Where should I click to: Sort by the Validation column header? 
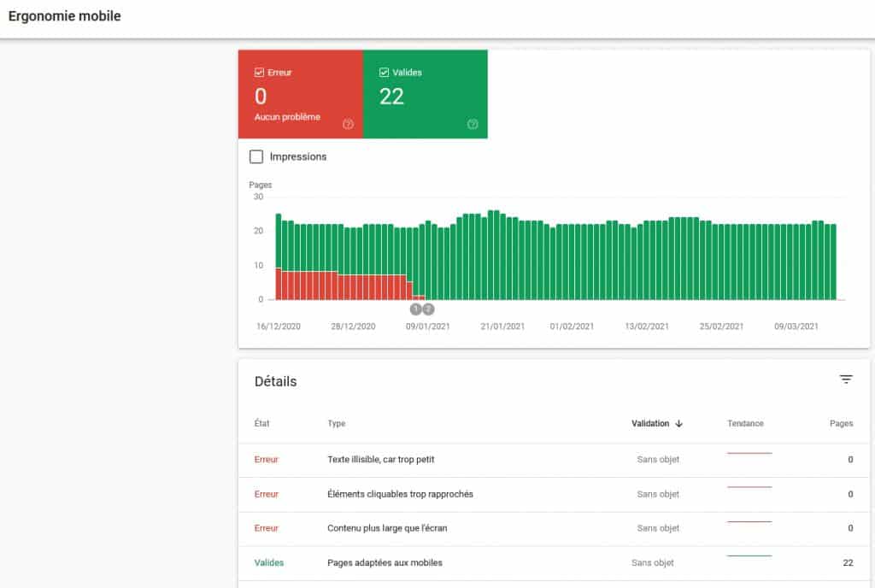coord(650,423)
